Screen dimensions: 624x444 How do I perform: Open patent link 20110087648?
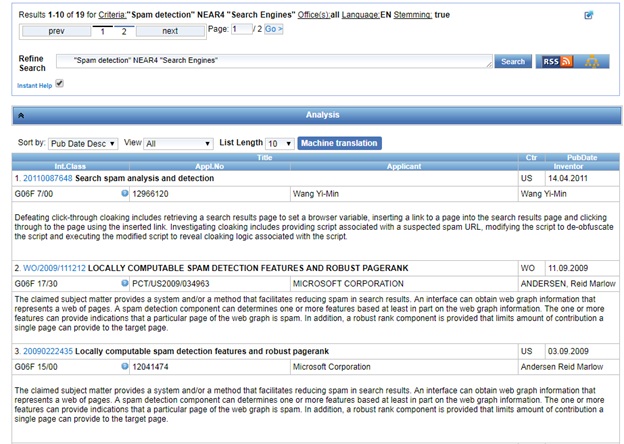pos(48,178)
